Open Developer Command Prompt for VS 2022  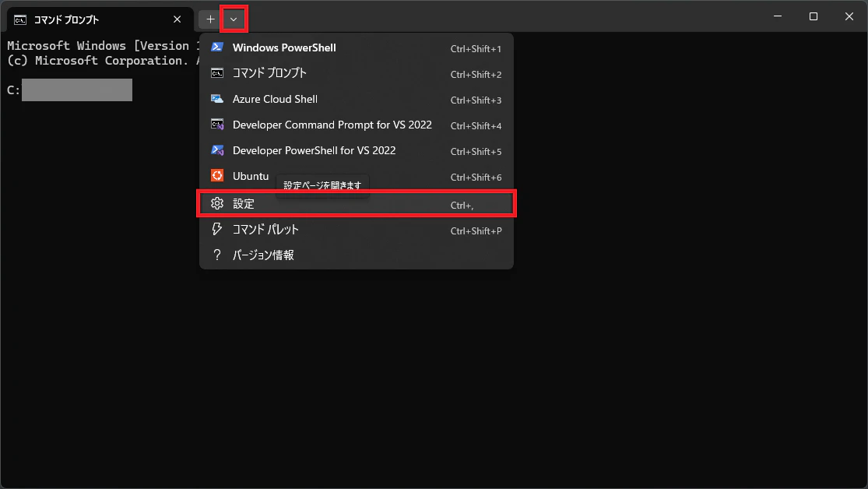coord(357,125)
